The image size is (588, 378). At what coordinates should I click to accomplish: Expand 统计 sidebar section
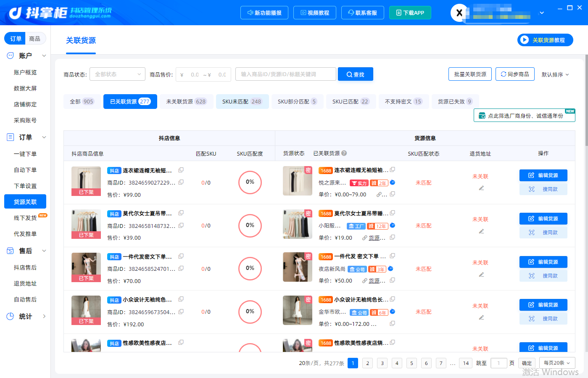coord(44,317)
